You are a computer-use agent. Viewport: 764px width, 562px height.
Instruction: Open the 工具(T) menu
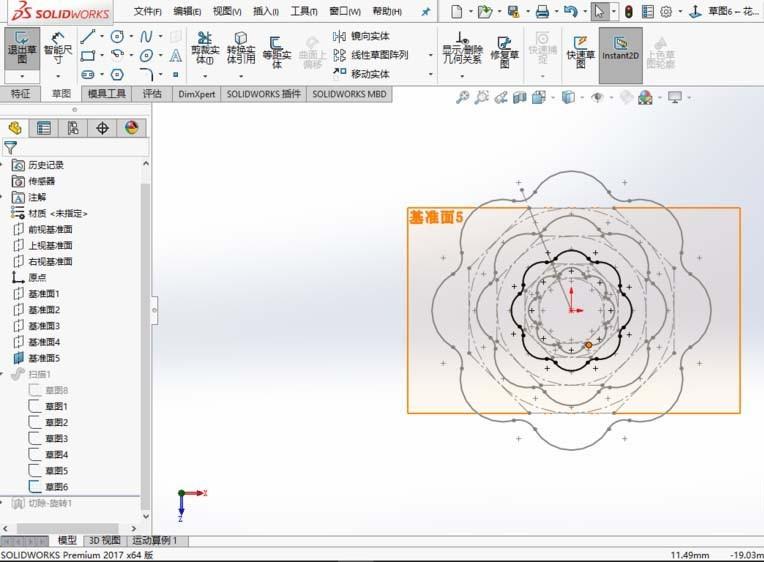click(x=304, y=11)
